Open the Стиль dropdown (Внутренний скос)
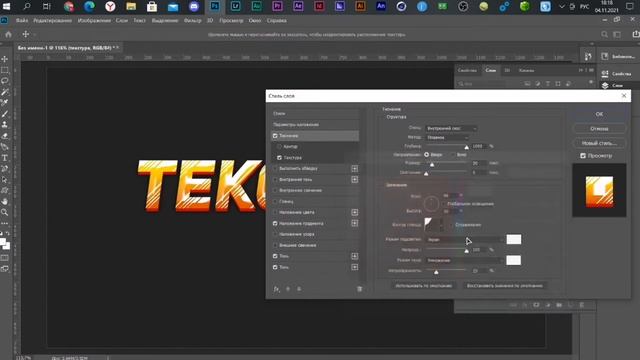Image resolution: width=640 pixels, height=360 pixels. point(451,128)
